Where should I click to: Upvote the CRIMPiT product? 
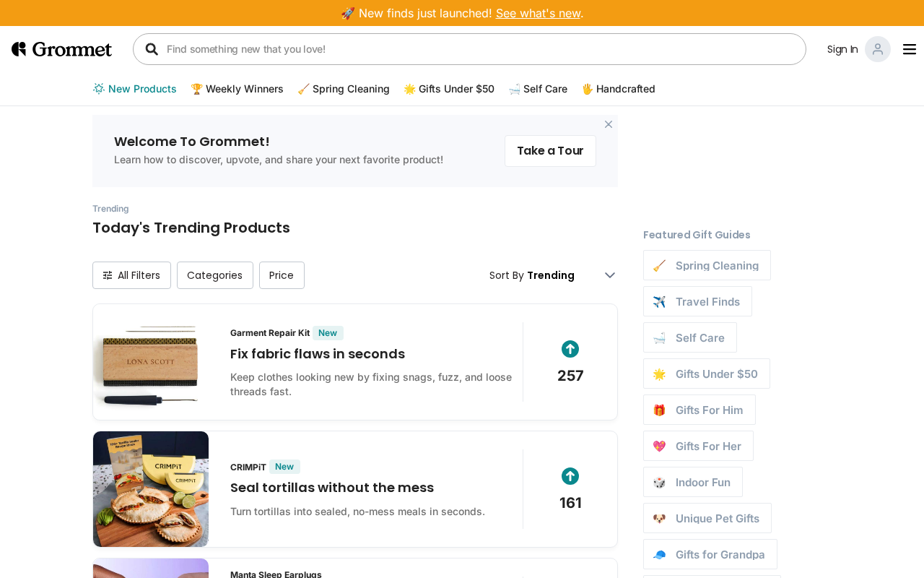(x=570, y=477)
